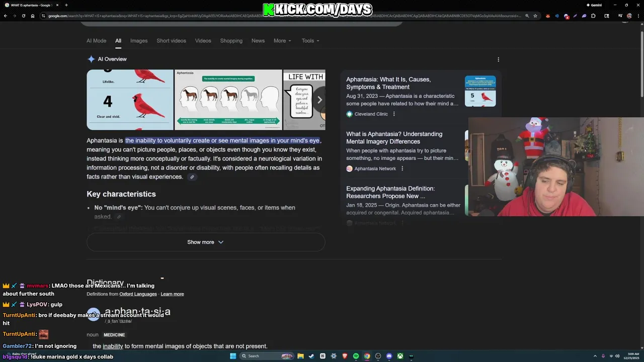The height and width of the screenshot is (362, 644).
Task: Open the AI Overview three-dot options menu
Action: tap(498, 59)
